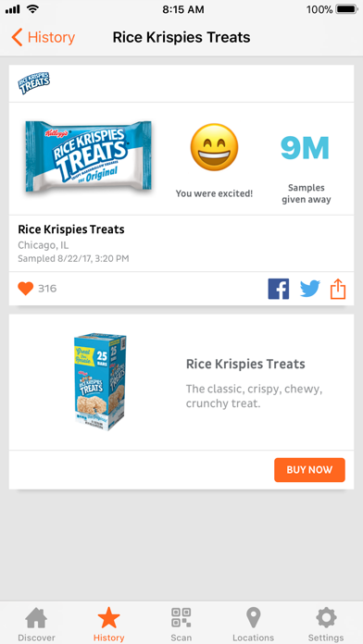The width and height of the screenshot is (363, 644).
Task: Tap the 316 likes count
Action: click(x=47, y=289)
